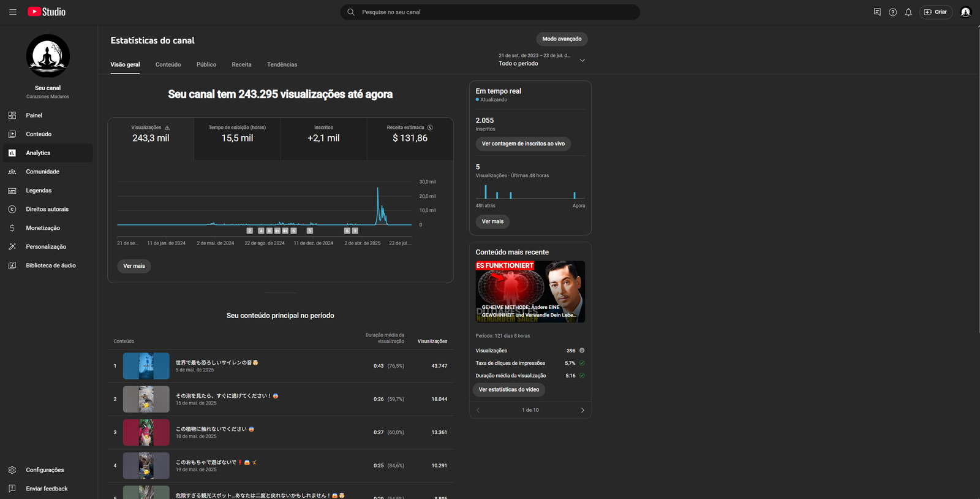The height and width of the screenshot is (499, 980).
Task: Click the Direitos autorais copyright icon
Action: 12,209
